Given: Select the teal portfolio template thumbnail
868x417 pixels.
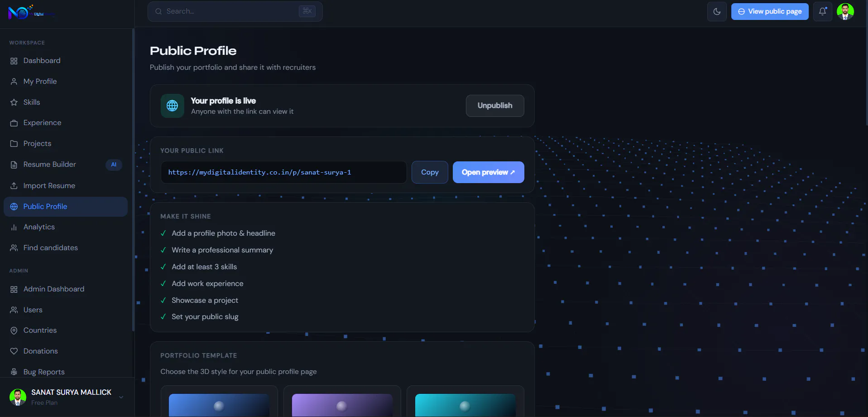Looking at the screenshot, I should click(465, 405).
